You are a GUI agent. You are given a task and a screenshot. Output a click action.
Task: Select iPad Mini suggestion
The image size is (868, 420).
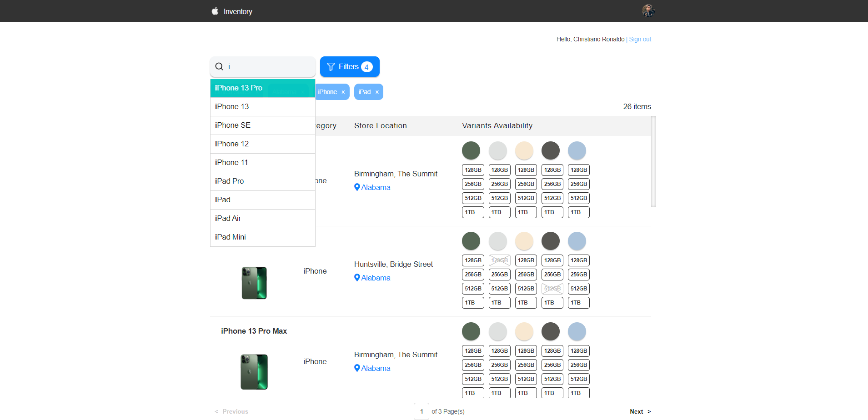[x=263, y=237]
